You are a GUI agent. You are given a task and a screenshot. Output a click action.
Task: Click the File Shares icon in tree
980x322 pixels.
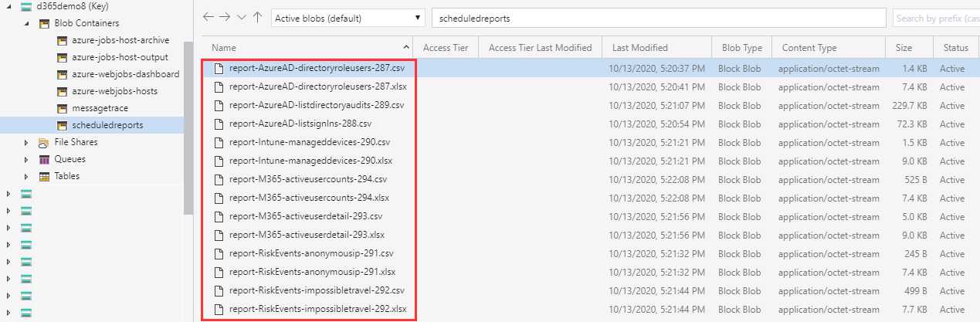click(45, 142)
